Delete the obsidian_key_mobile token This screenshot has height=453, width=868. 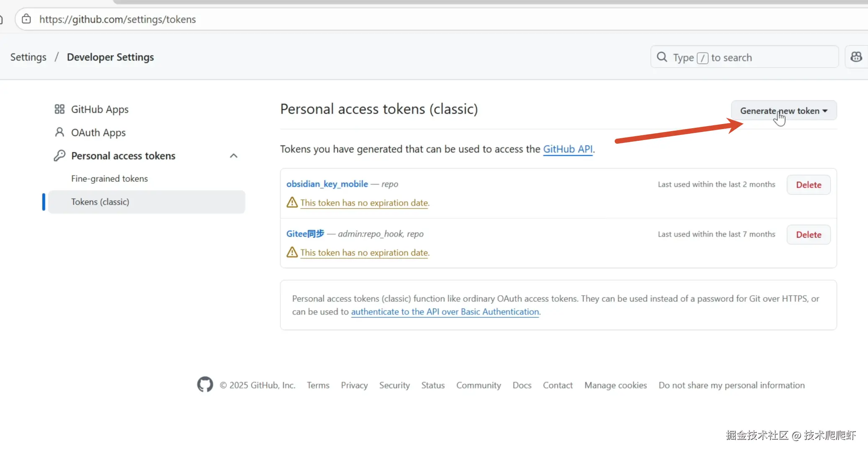(808, 185)
